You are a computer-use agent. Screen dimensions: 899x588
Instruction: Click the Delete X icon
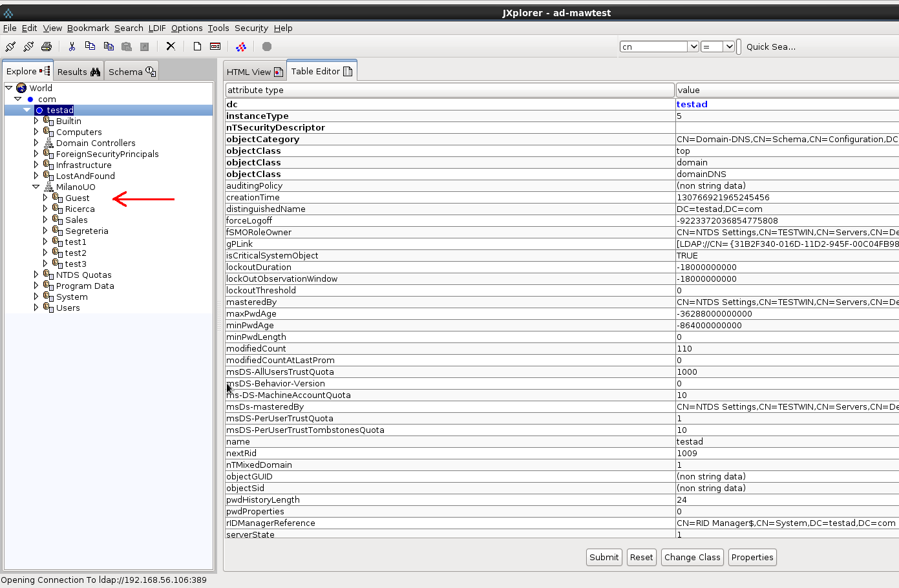(x=171, y=47)
